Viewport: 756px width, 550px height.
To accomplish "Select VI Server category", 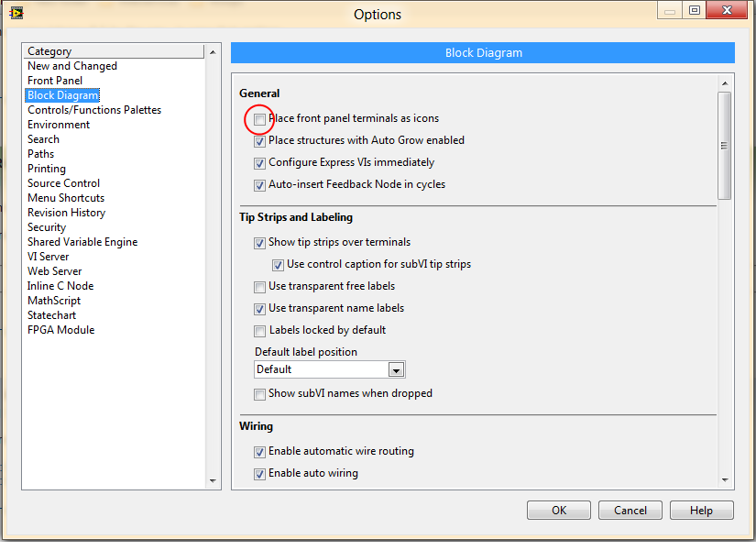I will point(49,257).
